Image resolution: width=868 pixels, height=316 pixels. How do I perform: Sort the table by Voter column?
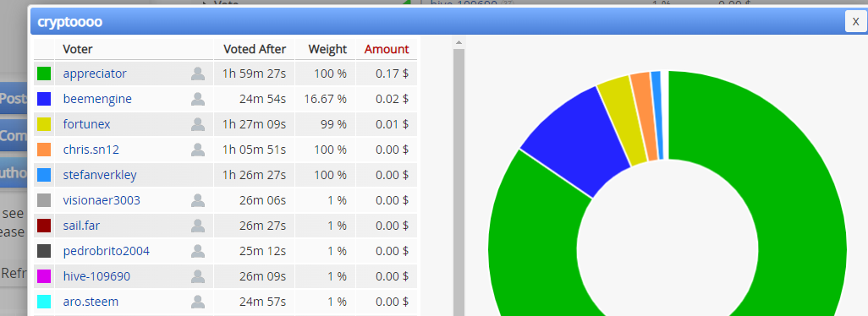click(x=78, y=49)
